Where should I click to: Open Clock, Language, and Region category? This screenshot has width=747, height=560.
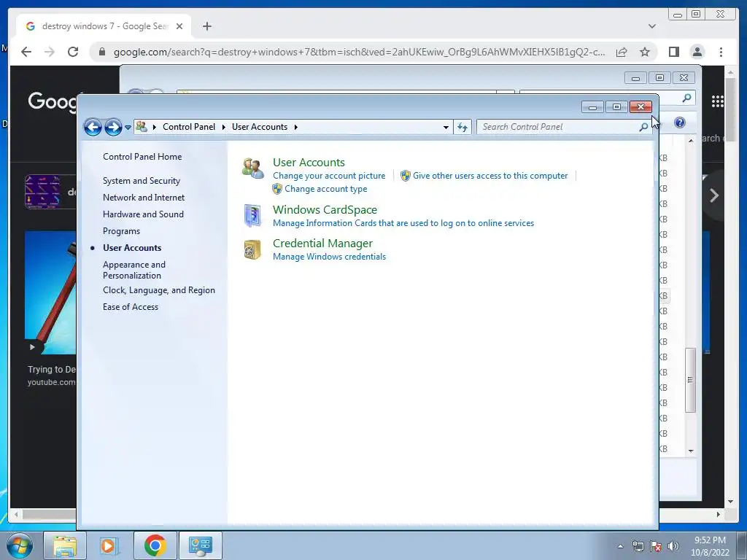click(158, 290)
